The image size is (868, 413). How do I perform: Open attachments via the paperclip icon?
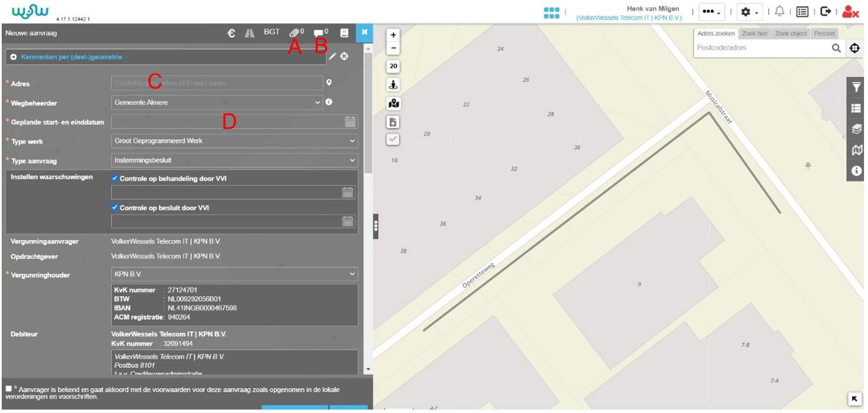(x=294, y=34)
